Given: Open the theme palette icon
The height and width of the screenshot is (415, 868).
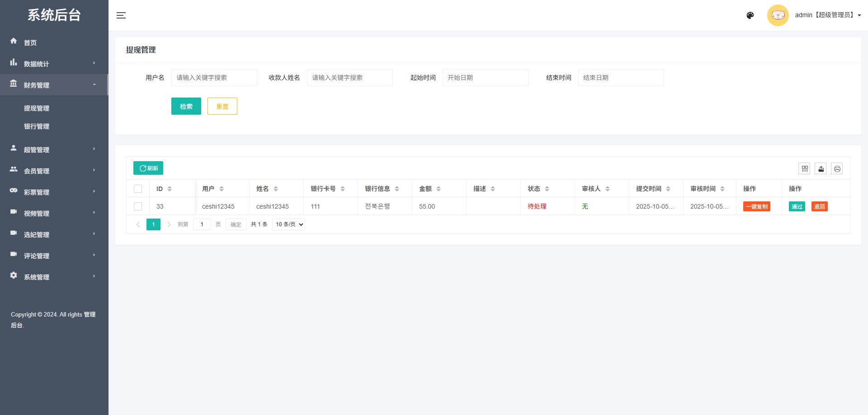Looking at the screenshot, I should [x=750, y=15].
